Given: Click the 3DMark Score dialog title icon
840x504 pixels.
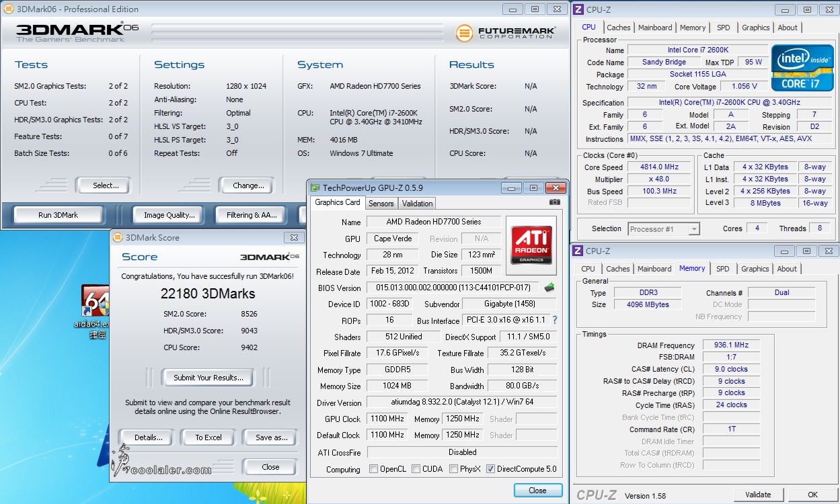Looking at the screenshot, I should pos(118,237).
